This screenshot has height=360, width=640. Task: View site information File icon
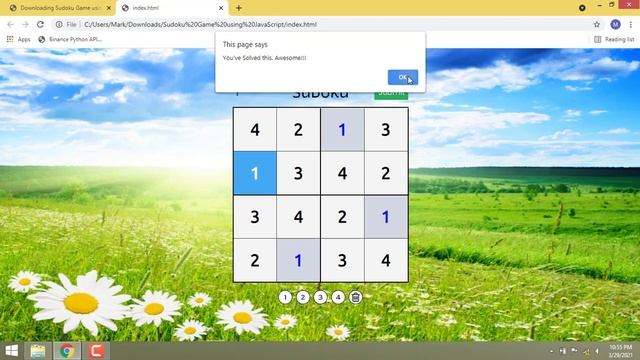click(67, 24)
